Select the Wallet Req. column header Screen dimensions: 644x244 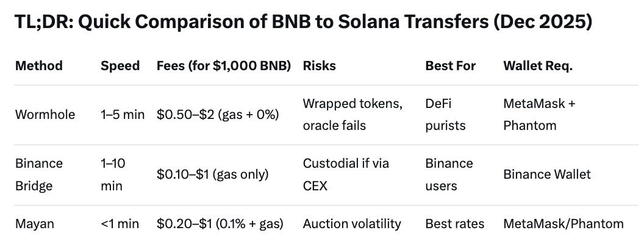(x=537, y=66)
